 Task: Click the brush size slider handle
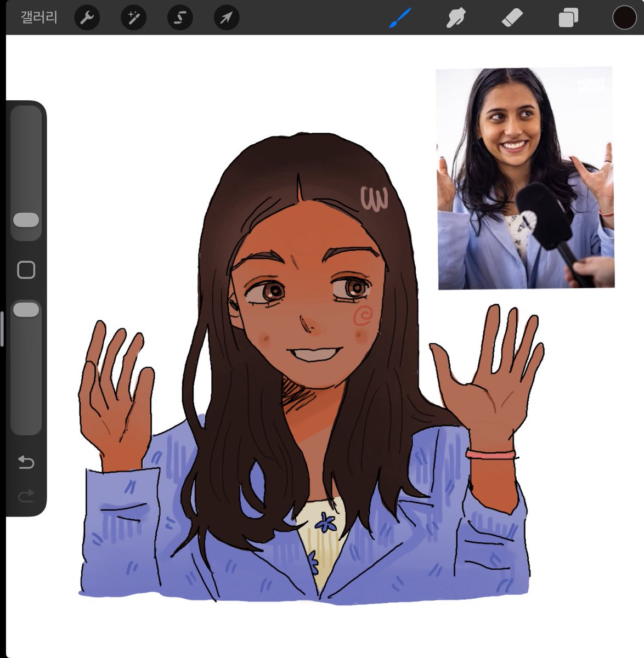click(26, 220)
